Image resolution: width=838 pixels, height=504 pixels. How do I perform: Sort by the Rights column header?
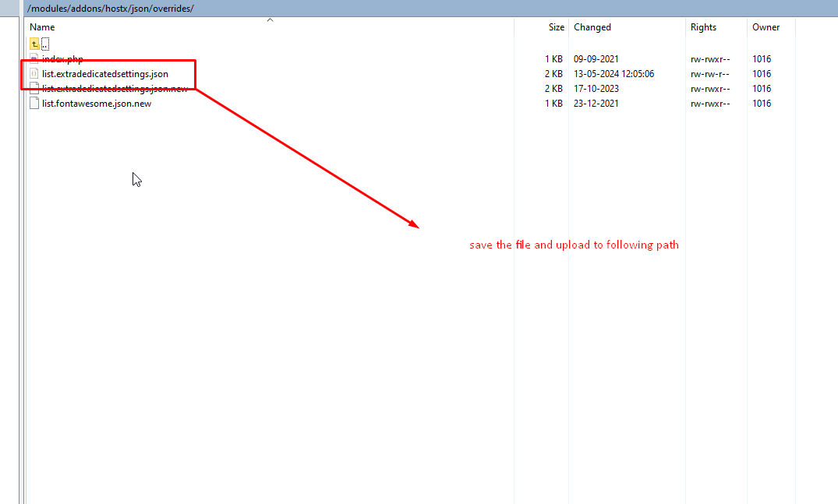coord(703,27)
